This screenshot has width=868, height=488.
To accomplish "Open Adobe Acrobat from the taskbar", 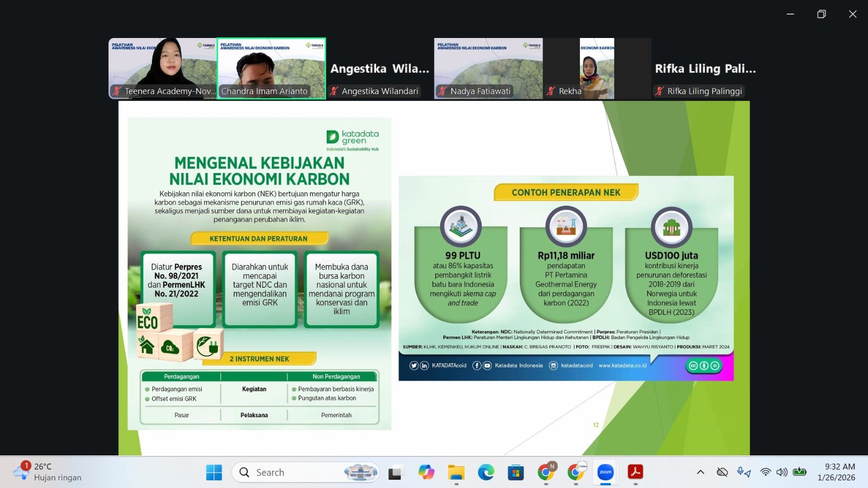I will pos(635,472).
